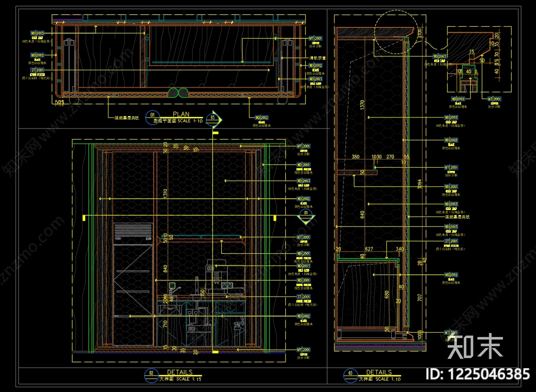This screenshot has height=392, width=536.
Task: Select the 滑轨示意 annotation in plan view
Action: pyautogui.click(x=318, y=58)
